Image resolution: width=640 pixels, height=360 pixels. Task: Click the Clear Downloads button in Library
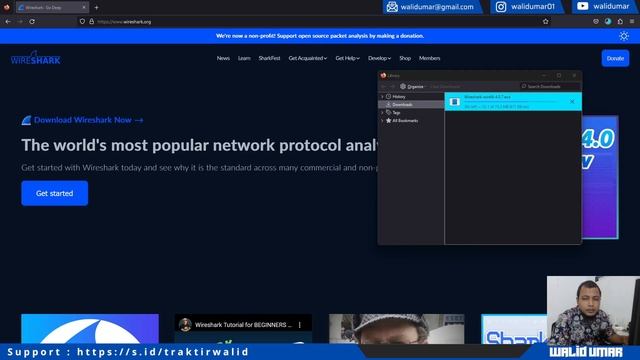(x=445, y=87)
